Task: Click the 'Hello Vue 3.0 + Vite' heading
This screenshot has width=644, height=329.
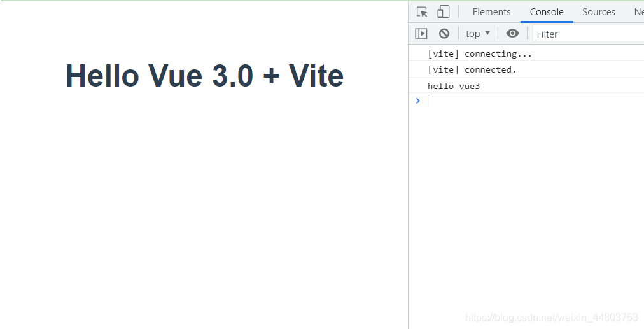Action: pyautogui.click(x=204, y=76)
